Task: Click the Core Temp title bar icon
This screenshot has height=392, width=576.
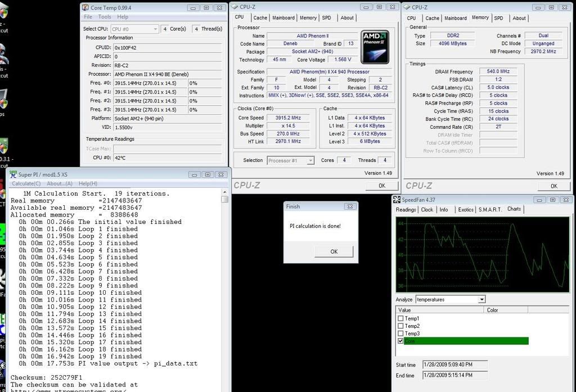Action: [85, 7]
